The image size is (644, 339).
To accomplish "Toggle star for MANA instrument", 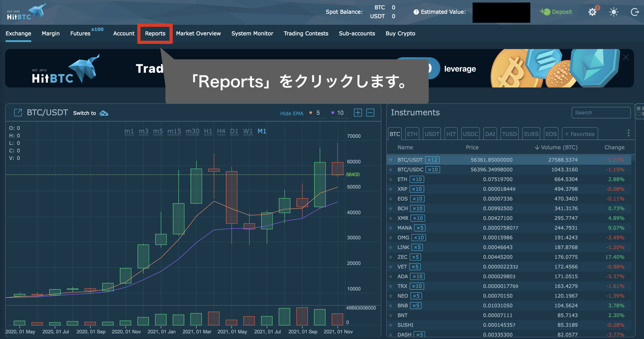I will (x=391, y=228).
